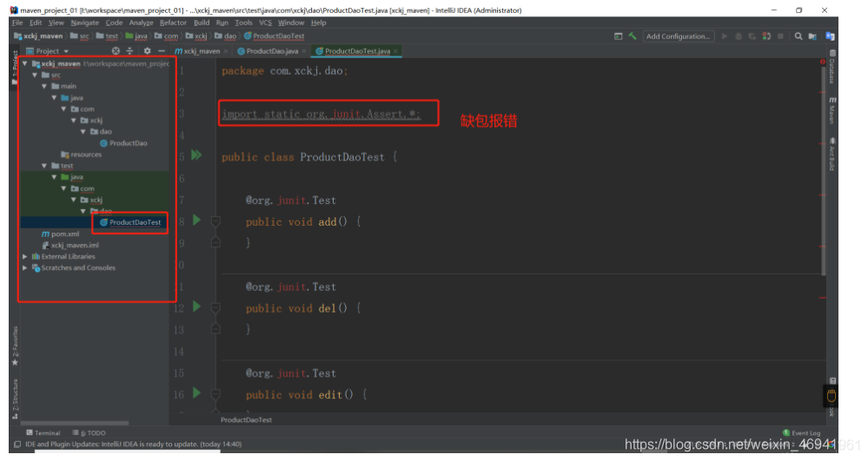The image size is (868, 461).
Task: Expand External Libraries node
Action: 25,256
